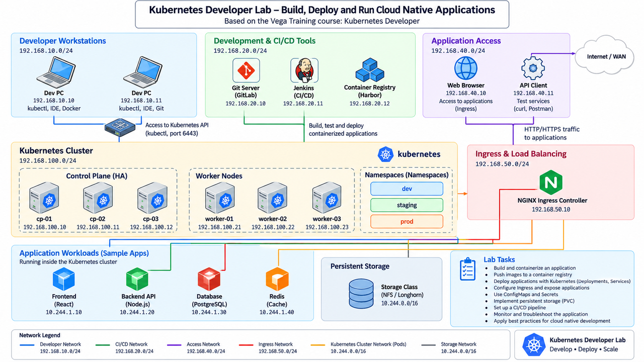The height and width of the screenshot is (362, 644).
Task: Click the worker-03 address 192.168.100.23
Action: pyautogui.click(x=328, y=227)
